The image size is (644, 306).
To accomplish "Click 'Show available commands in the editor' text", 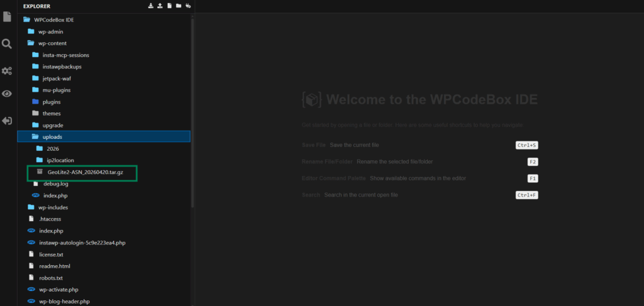I will pyautogui.click(x=418, y=178).
